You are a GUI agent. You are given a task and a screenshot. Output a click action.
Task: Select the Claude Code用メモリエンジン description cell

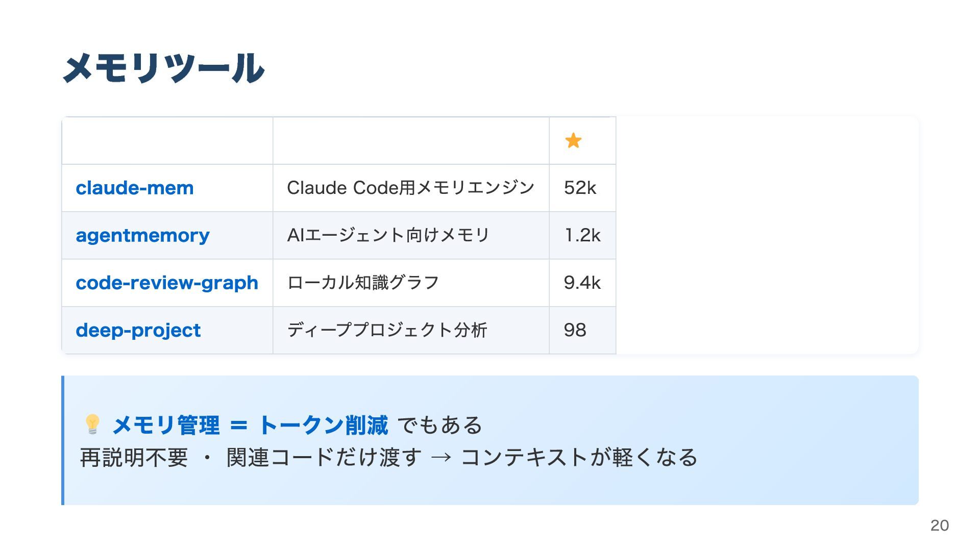pos(410,188)
